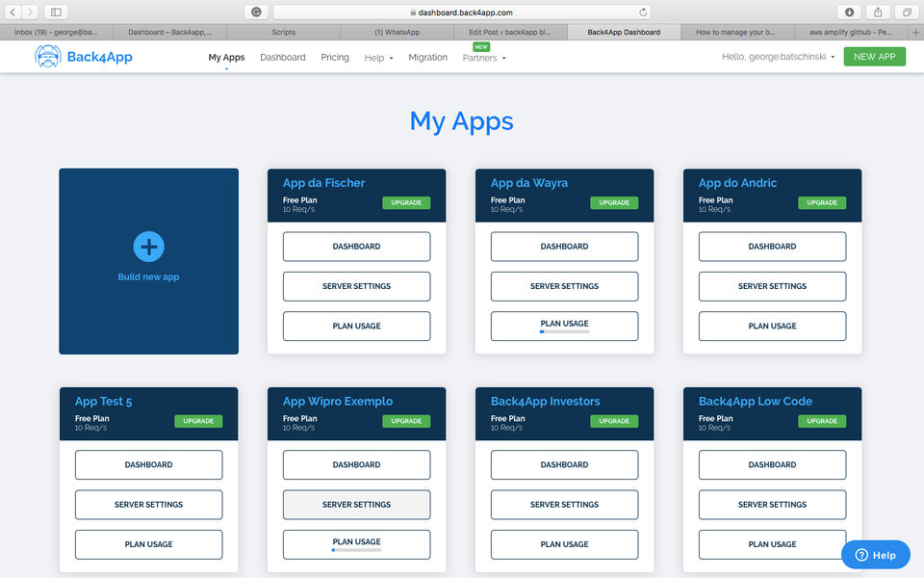Upgrade the App do Andric plan
The height and width of the screenshot is (578, 924).
tap(822, 203)
